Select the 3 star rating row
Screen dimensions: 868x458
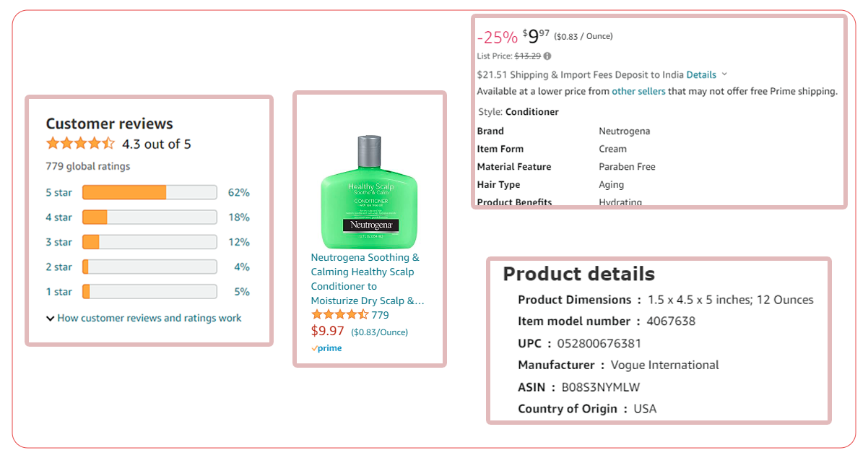[x=148, y=242]
